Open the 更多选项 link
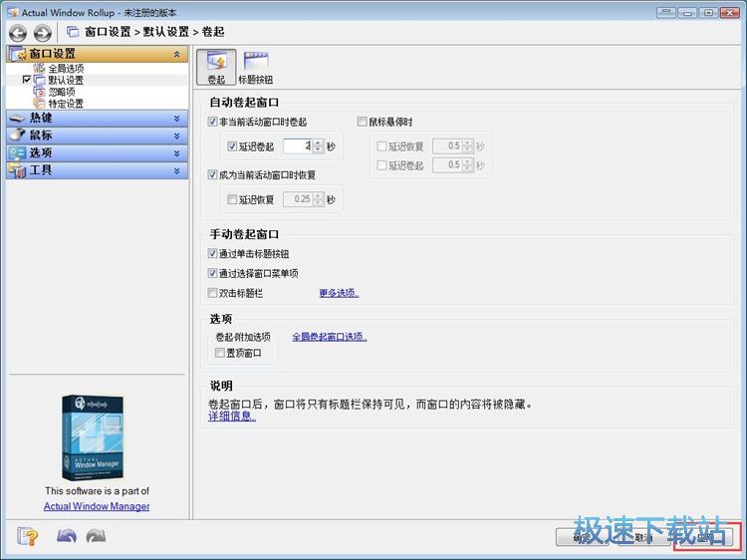Image resolution: width=747 pixels, height=560 pixels. click(339, 293)
